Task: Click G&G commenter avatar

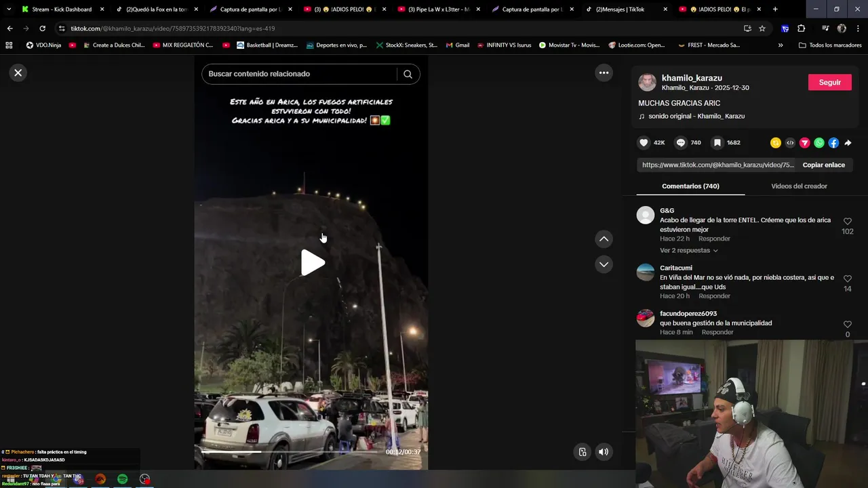Action: [x=646, y=216]
